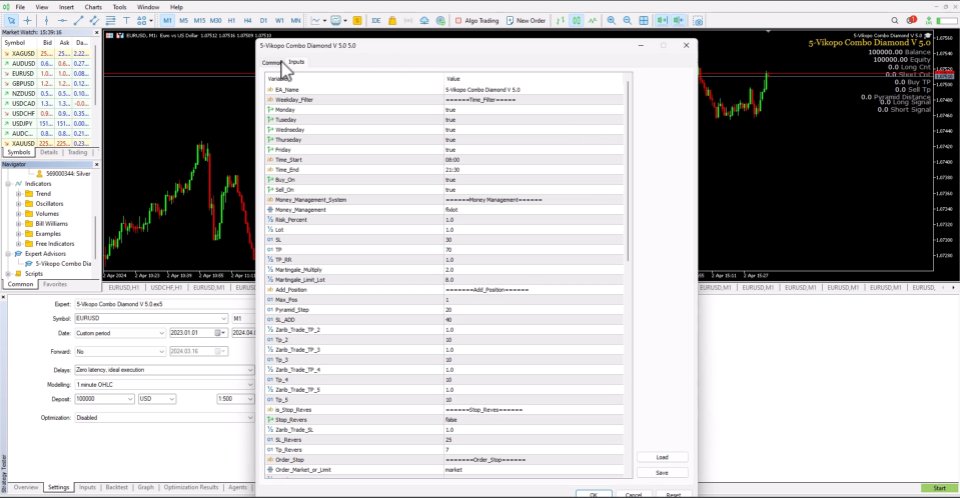This screenshot has height=498, width=960.
Task: Open the Date Custom period dropdown
Action: tap(120, 333)
